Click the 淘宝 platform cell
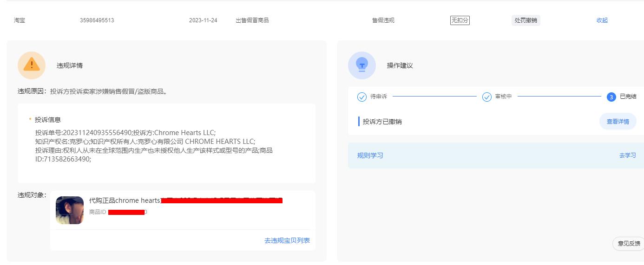 (20, 20)
